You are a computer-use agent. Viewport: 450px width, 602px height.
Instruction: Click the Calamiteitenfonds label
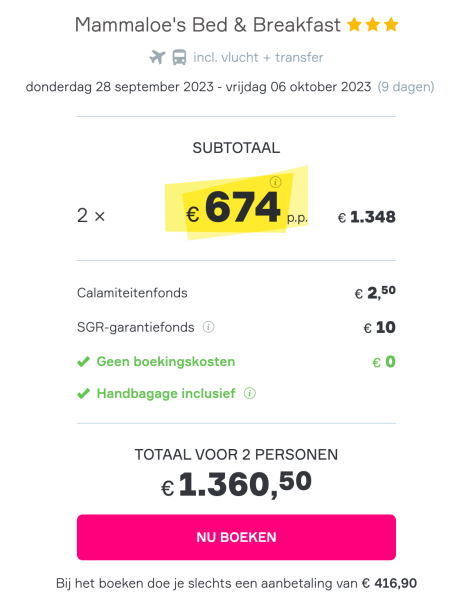point(132,293)
